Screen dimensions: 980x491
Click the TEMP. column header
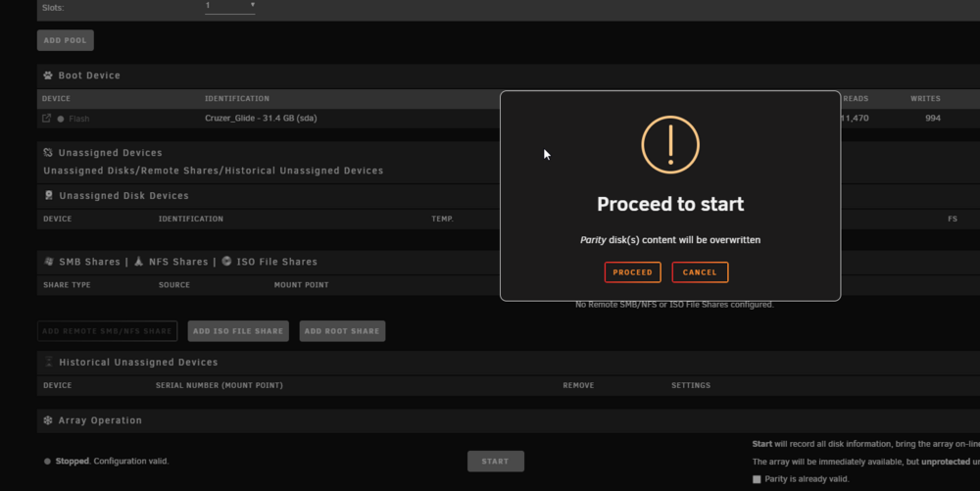443,219
